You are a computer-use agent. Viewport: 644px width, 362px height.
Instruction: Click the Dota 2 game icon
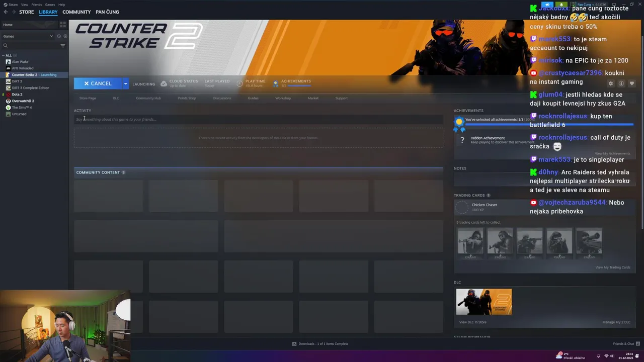click(x=8, y=95)
